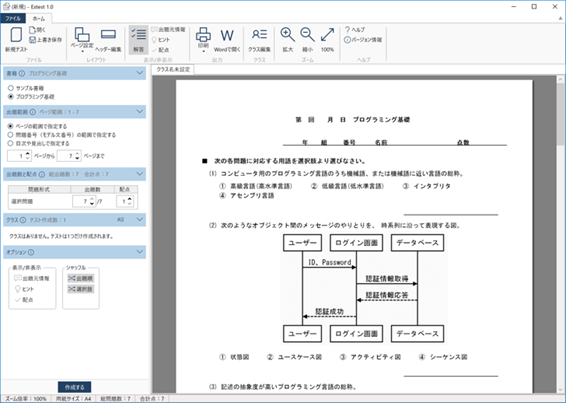Select the サンプル書籍 radio button
The height and width of the screenshot is (403, 566).
11,88
